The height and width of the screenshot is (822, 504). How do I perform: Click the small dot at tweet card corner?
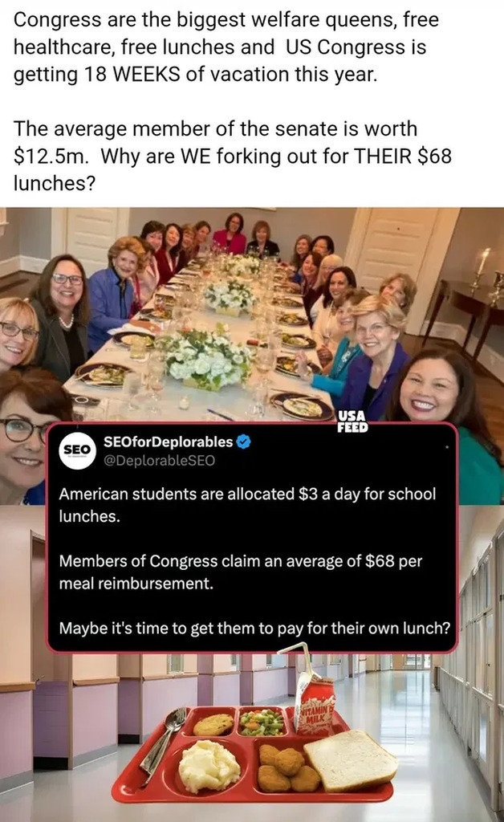point(447,447)
